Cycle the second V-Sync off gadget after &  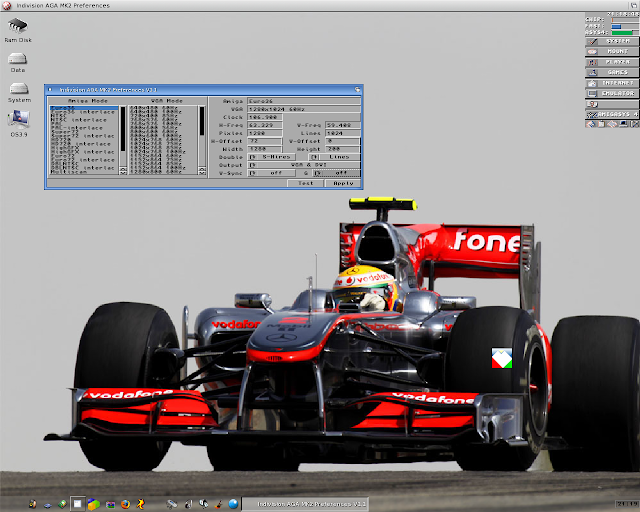pyautogui.click(x=337, y=173)
